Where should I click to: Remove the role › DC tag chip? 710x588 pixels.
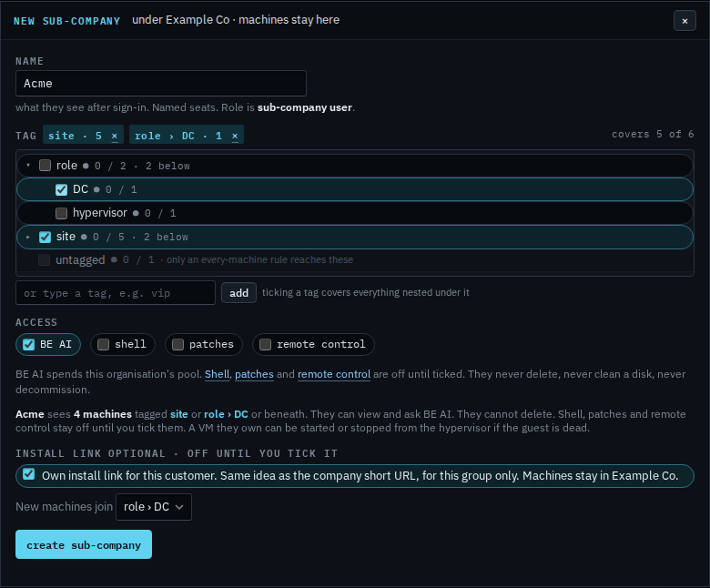point(235,136)
